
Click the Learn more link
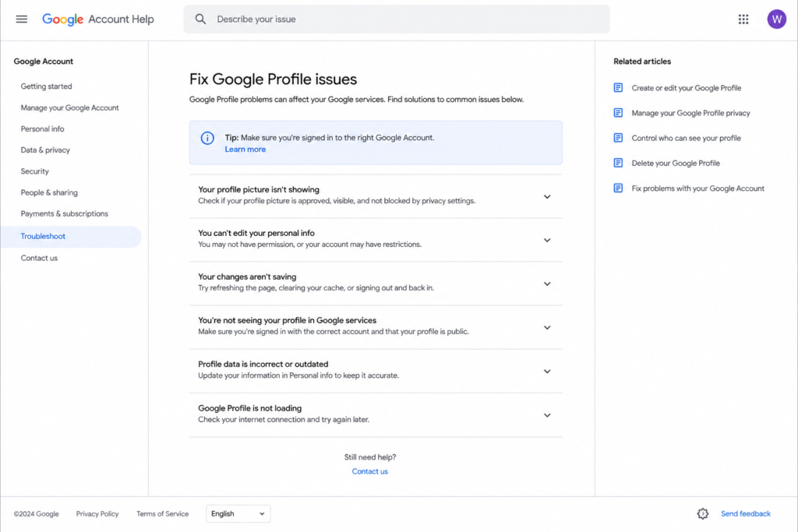245,150
